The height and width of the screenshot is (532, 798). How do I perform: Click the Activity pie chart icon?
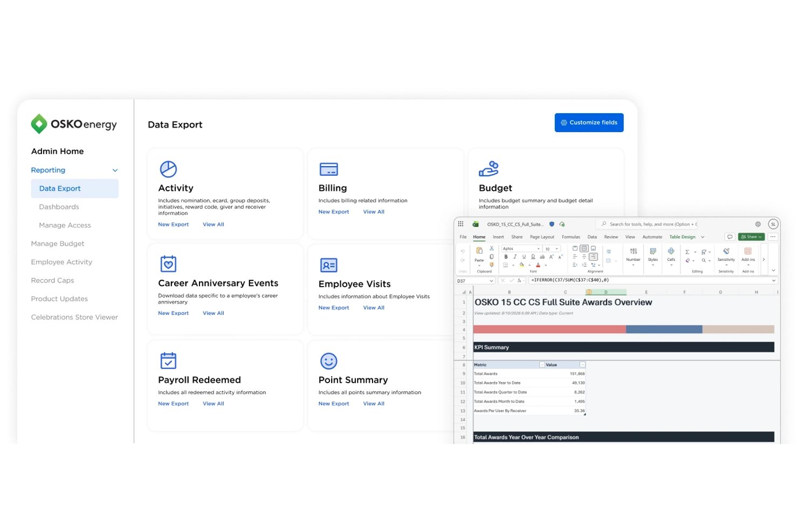[x=168, y=169]
